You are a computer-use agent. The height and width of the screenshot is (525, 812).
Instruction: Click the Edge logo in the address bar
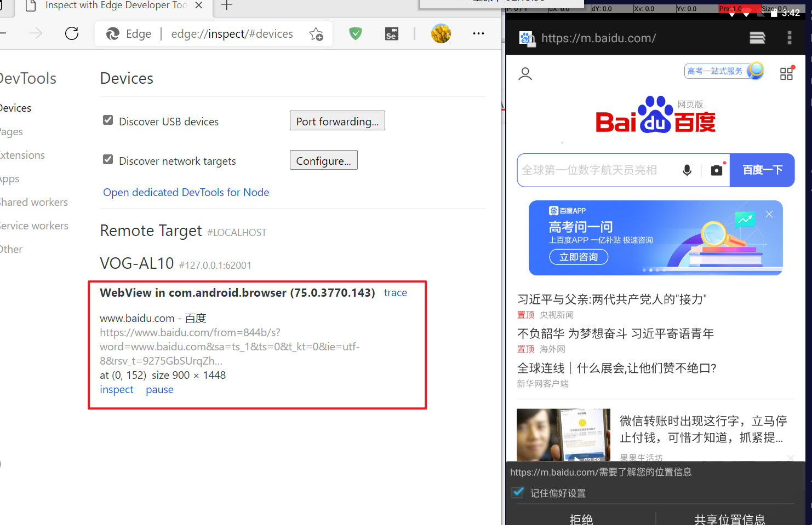(x=113, y=34)
